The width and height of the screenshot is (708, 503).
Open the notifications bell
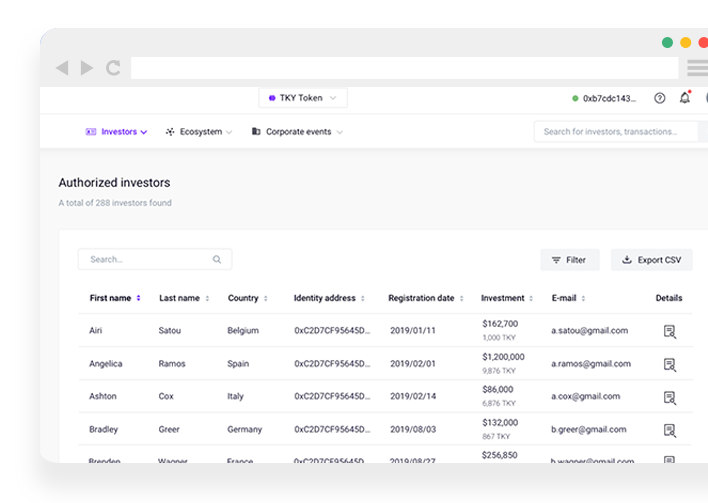tap(684, 98)
